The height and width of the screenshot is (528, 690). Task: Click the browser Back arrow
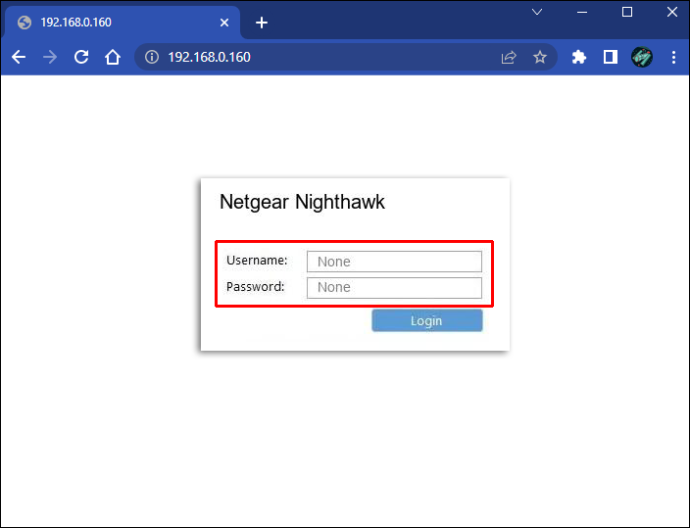point(18,57)
